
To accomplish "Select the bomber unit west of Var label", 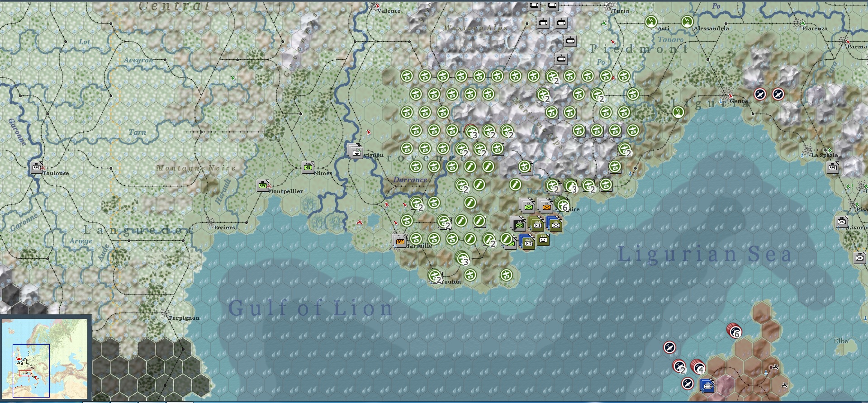I will [x=515, y=185].
